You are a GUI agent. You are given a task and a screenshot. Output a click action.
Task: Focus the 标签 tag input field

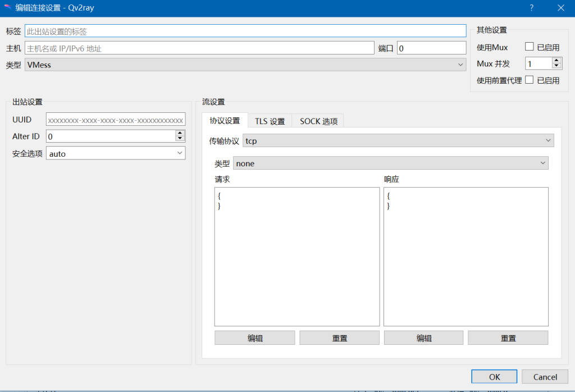click(x=245, y=31)
